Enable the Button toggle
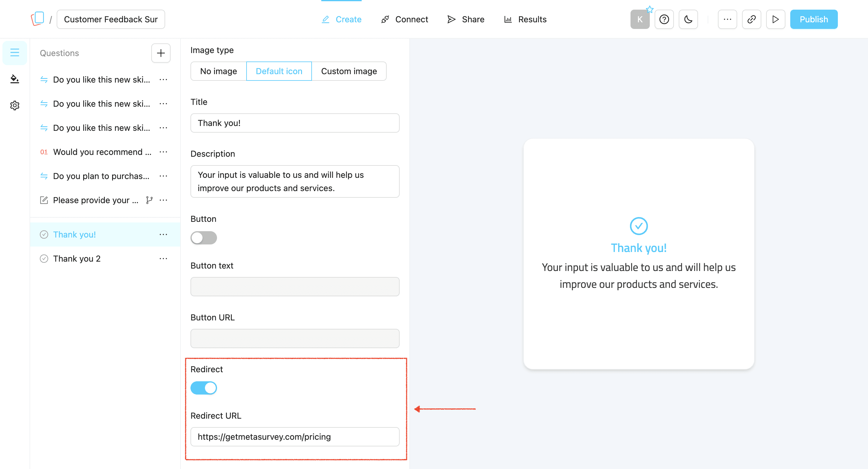Screen dimensions: 868x469 pyautogui.click(x=203, y=238)
